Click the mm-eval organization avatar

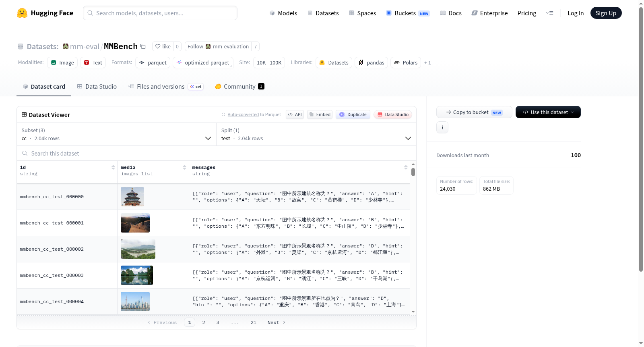click(66, 46)
